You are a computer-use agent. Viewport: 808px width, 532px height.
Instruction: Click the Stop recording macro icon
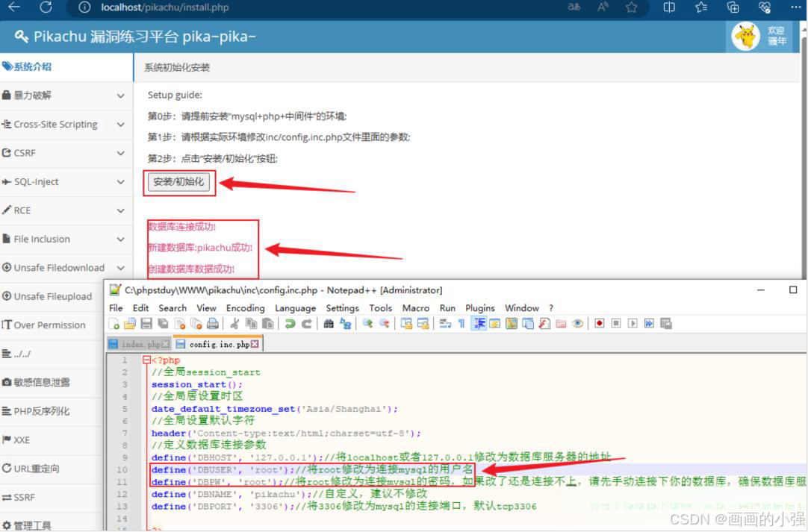(x=616, y=323)
